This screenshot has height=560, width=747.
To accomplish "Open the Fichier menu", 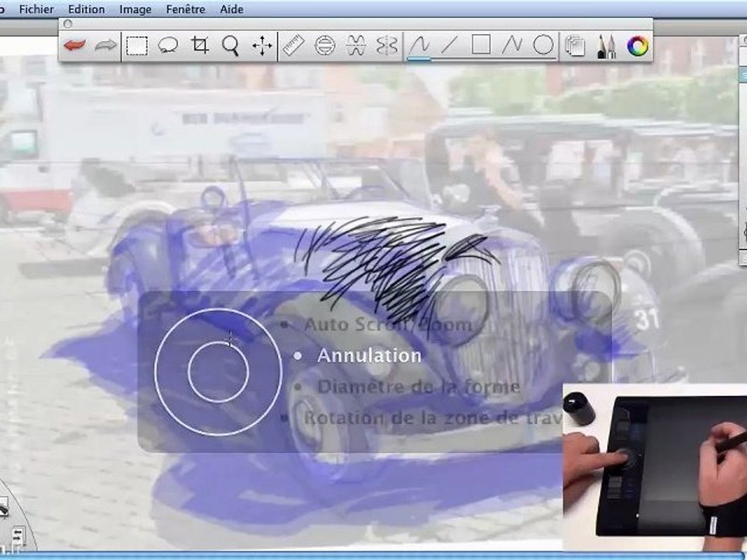I will 37,9.
